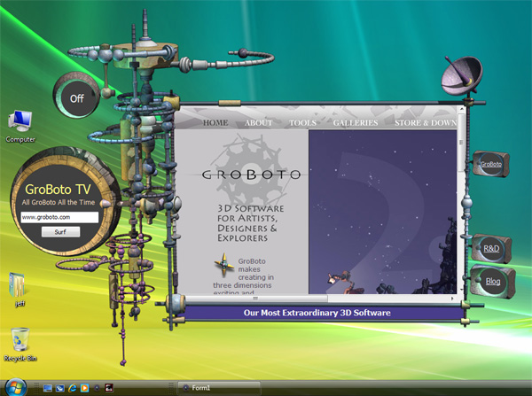Follow the Blog stone link
The width and height of the screenshot is (532, 396).
tap(493, 282)
